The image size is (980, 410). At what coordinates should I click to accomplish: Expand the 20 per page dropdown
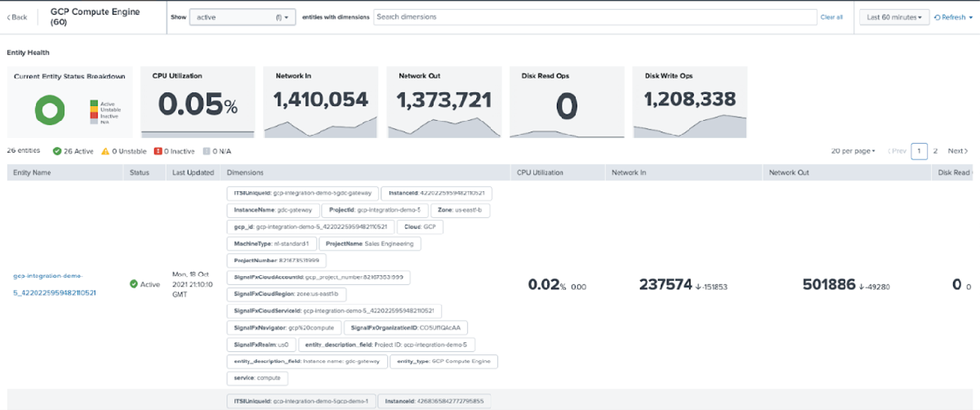[x=852, y=151]
